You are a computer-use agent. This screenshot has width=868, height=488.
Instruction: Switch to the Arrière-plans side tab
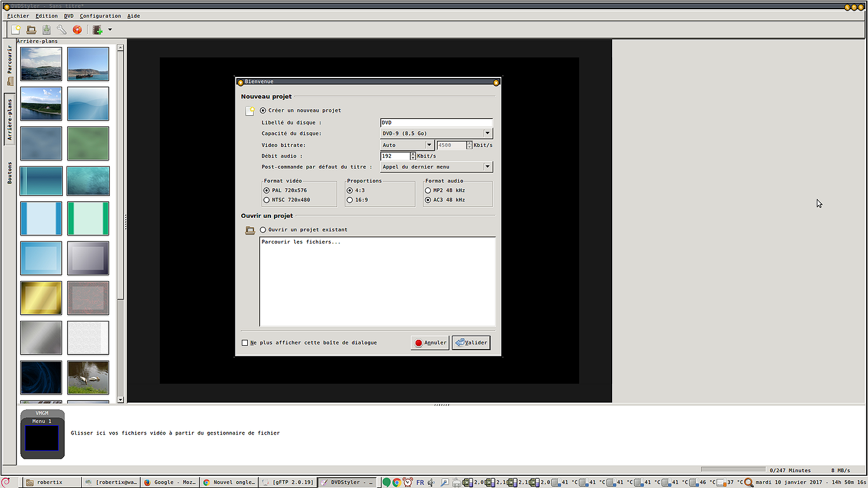pyautogui.click(x=10, y=120)
